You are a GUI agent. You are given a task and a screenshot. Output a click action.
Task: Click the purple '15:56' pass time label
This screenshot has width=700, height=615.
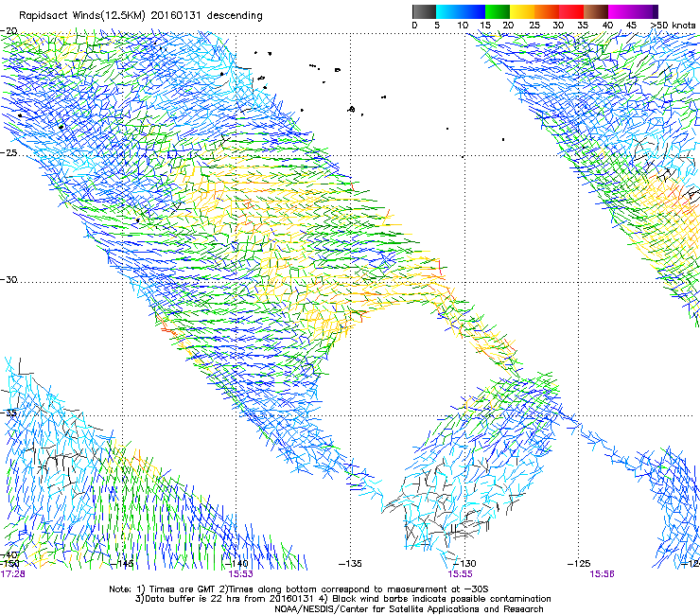point(603,574)
